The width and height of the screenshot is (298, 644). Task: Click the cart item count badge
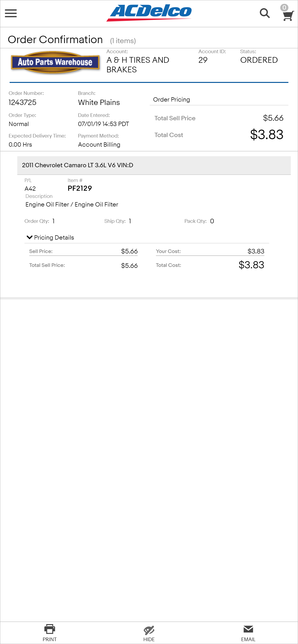(x=284, y=7)
